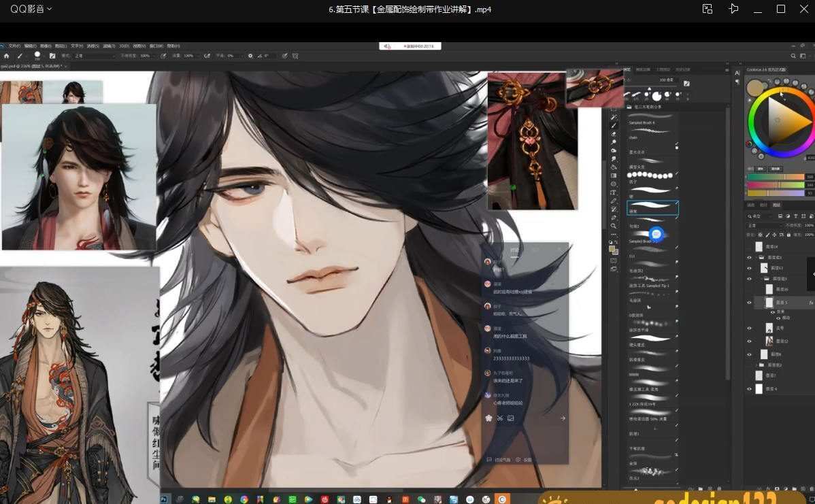Click the Flow 100% field
The width and height of the screenshot is (815, 504).
(x=189, y=56)
